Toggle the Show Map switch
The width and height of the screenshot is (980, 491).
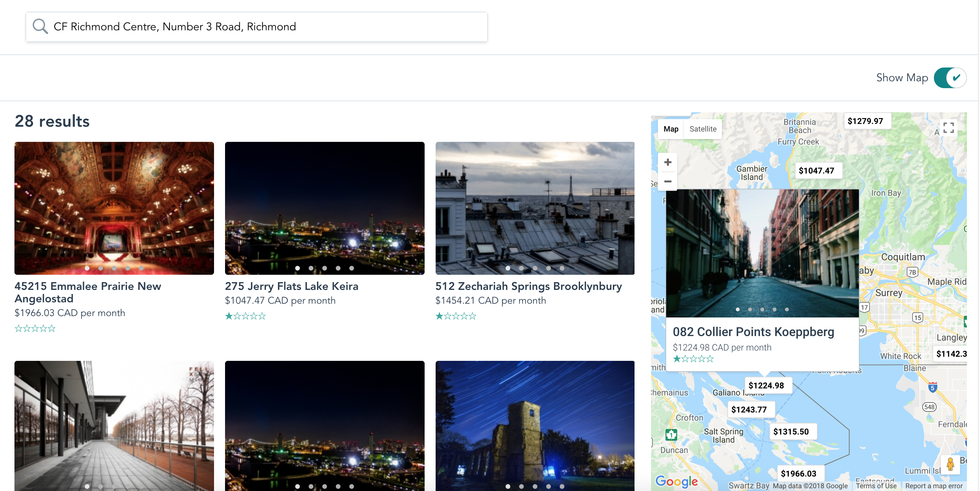coord(950,78)
